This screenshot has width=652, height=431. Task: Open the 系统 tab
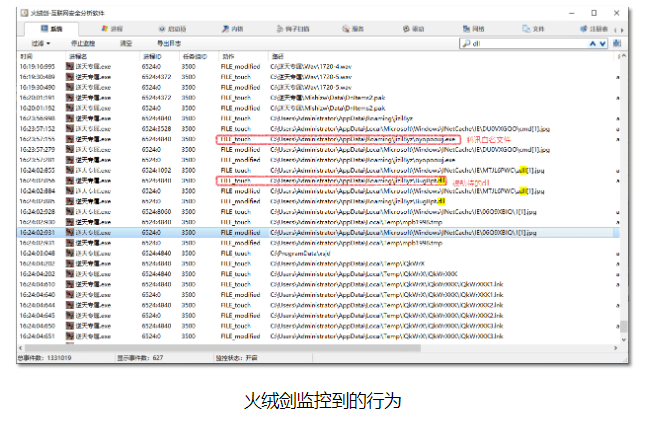(x=52, y=29)
